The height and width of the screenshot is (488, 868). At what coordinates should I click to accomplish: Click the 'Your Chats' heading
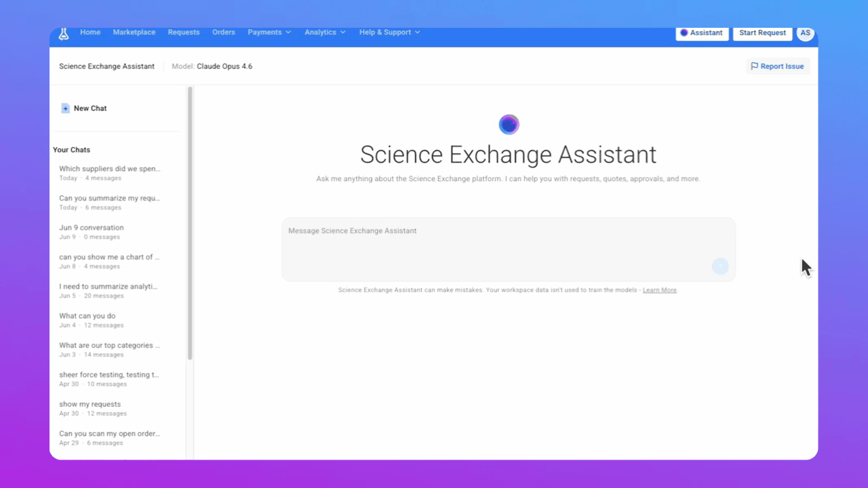(71, 150)
